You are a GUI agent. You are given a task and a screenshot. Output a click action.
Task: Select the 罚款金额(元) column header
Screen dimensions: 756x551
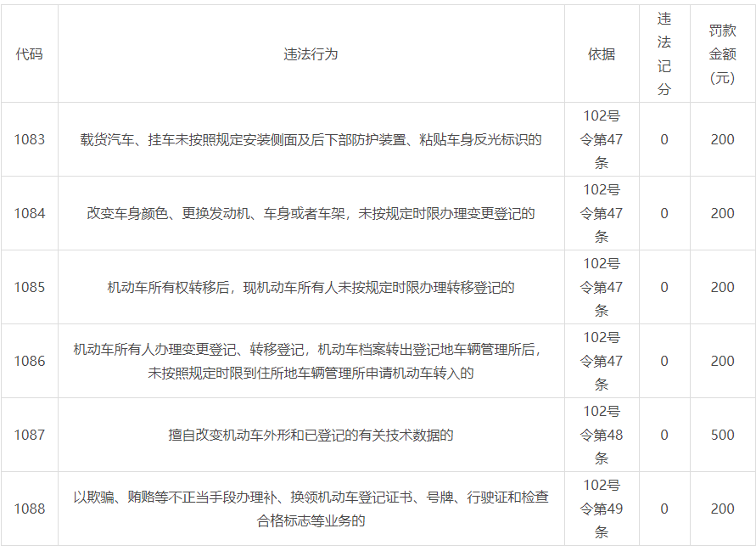click(722, 54)
